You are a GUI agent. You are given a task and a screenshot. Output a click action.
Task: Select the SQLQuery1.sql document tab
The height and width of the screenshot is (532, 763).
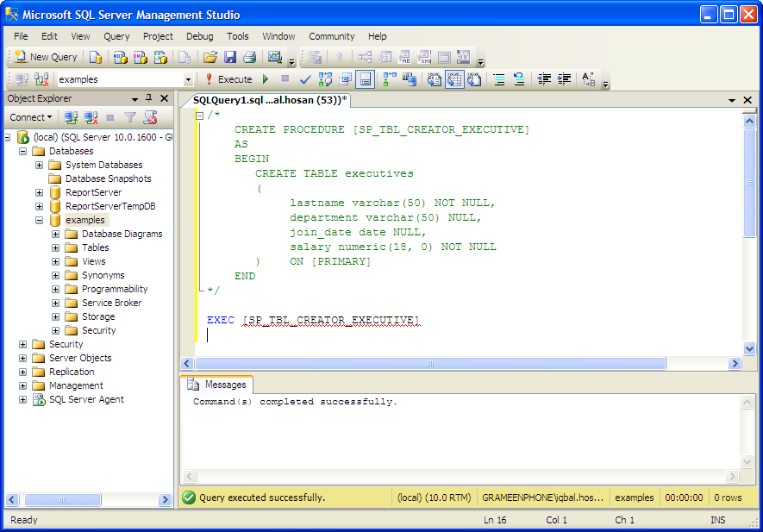270,100
